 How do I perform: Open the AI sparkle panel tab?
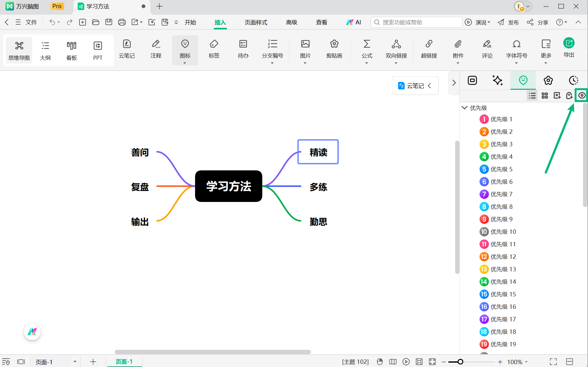497,80
